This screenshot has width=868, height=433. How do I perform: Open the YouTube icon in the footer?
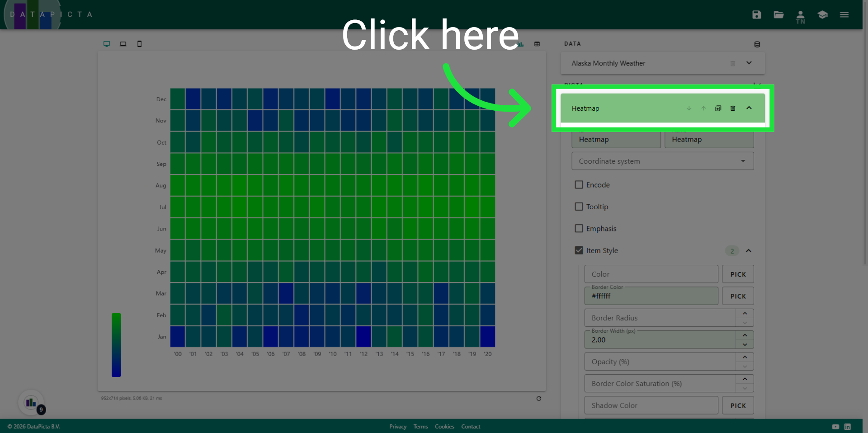pyautogui.click(x=835, y=426)
